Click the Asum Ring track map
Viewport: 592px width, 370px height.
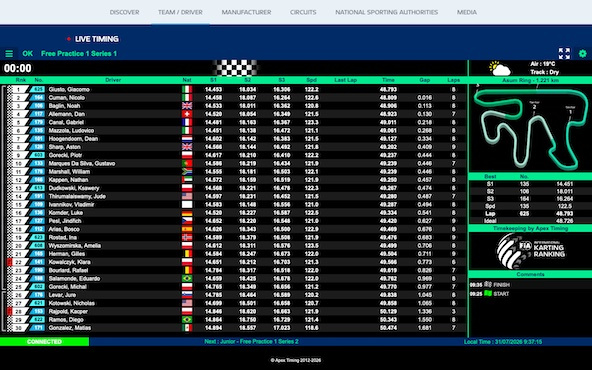[530, 128]
